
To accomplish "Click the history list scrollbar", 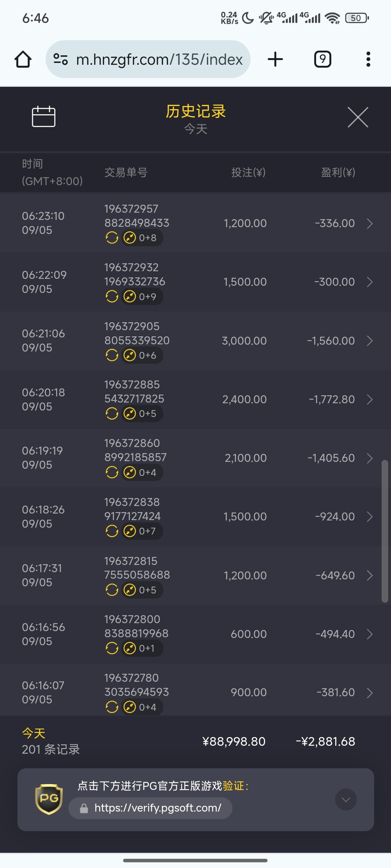I will click(x=385, y=531).
